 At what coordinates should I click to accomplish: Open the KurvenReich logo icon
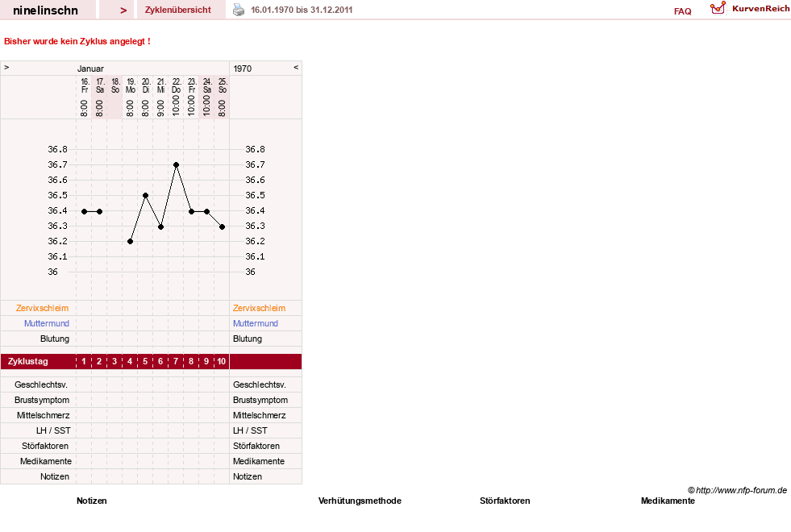click(x=718, y=8)
